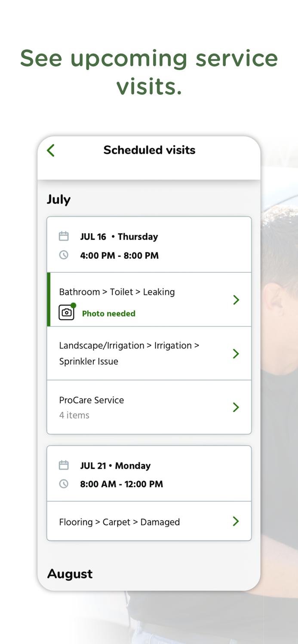This screenshot has height=644, width=298.
Task: Click the clock icon beside 8:00 AM - 12:00 PM
Action: (x=64, y=484)
